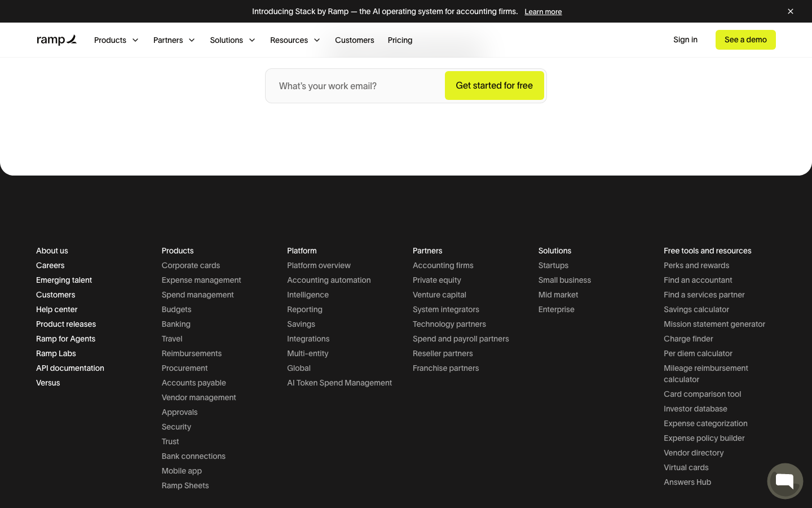Go to Customers in top navigation
The height and width of the screenshot is (508, 812).
click(x=355, y=40)
